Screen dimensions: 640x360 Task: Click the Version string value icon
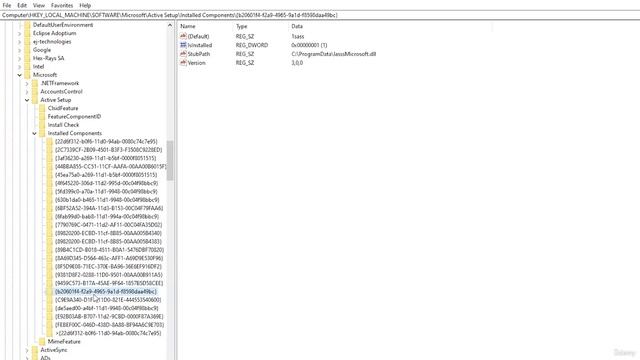[183, 63]
